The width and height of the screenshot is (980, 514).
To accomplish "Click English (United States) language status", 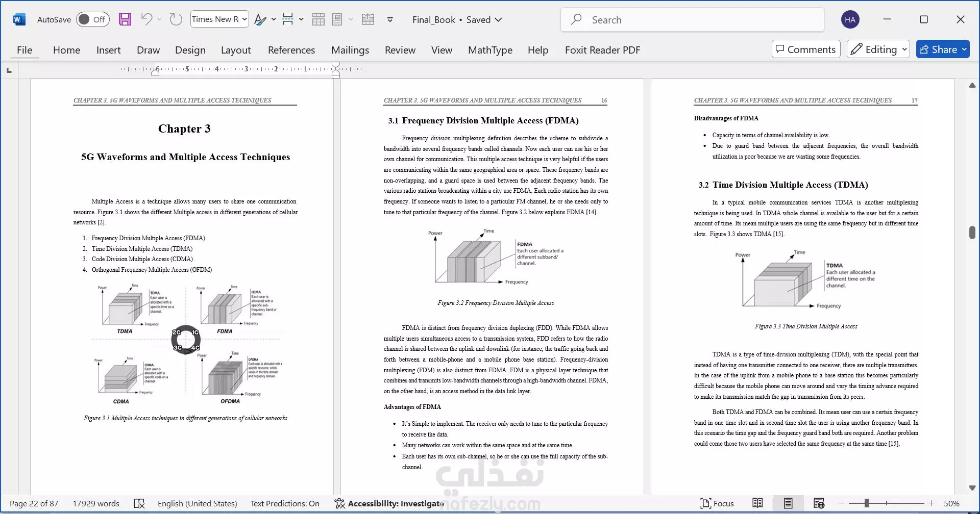I will tap(198, 503).
